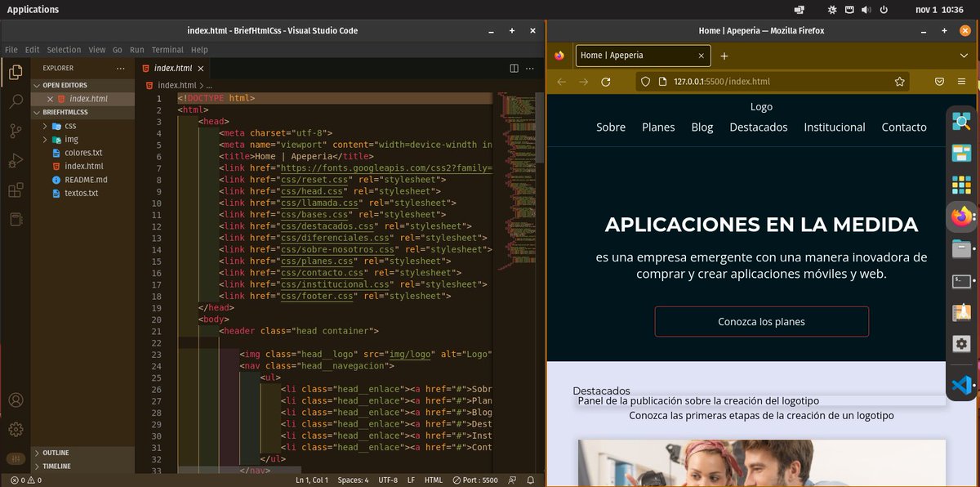The image size is (980, 487).
Task: Open the Run menu
Action: (x=137, y=50)
